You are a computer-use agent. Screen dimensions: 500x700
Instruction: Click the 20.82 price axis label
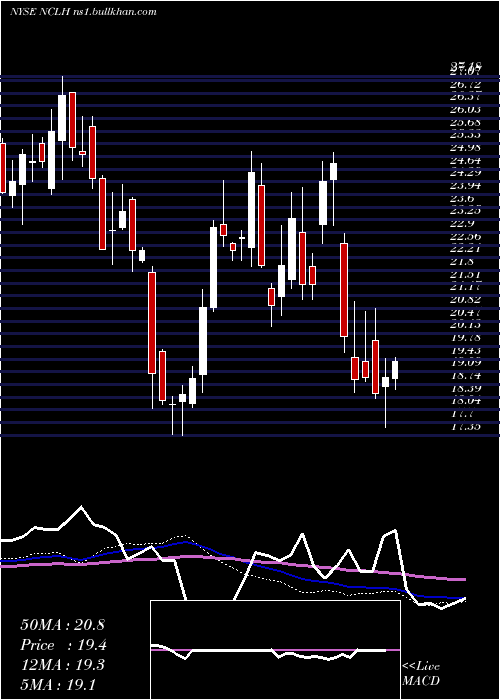pyautogui.click(x=465, y=300)
